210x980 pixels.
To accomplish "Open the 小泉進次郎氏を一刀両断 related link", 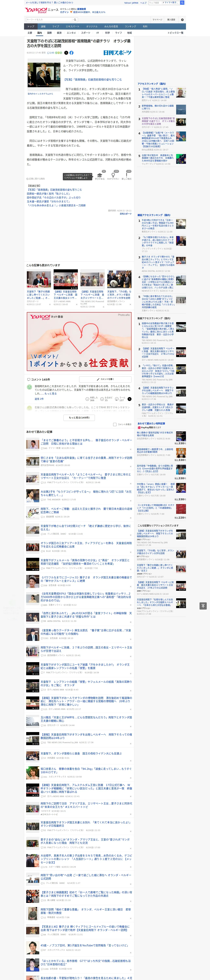I will click(56, 205).
